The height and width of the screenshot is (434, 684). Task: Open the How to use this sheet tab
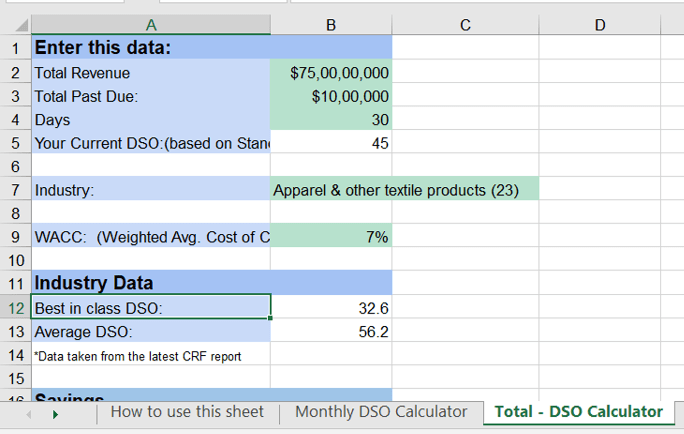(187, 412)
